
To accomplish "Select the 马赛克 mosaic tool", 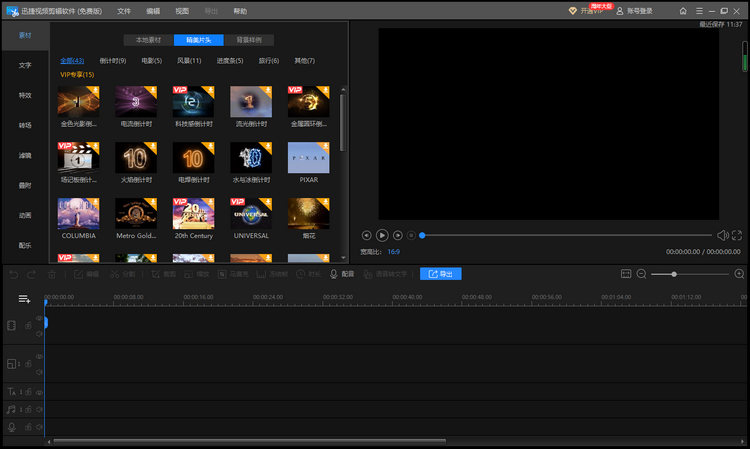I will click(233, 274).
